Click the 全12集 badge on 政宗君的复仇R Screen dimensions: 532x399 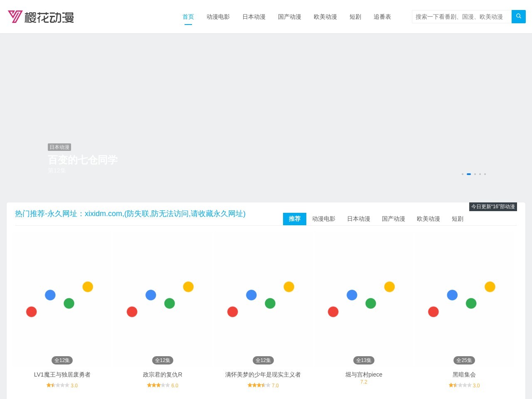(x=163, y=360)
